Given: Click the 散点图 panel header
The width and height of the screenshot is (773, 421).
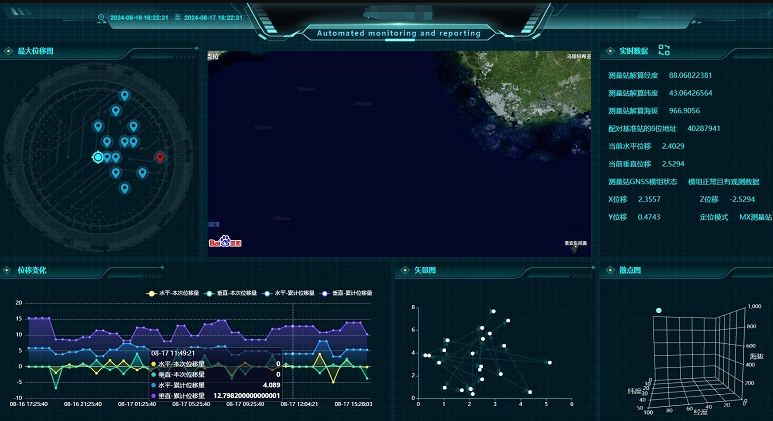Looking at the screenshot, I should click(630, 270).
